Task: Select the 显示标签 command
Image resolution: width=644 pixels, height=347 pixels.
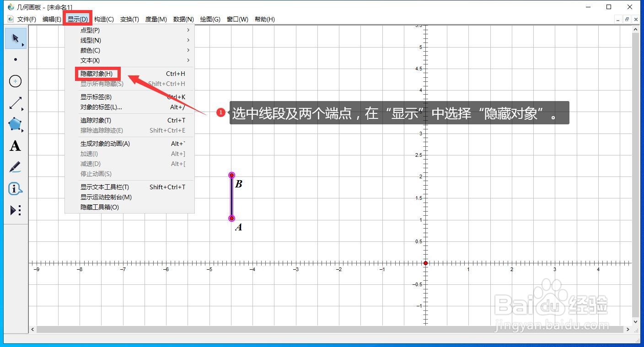Action: click(x=96, y=96)
